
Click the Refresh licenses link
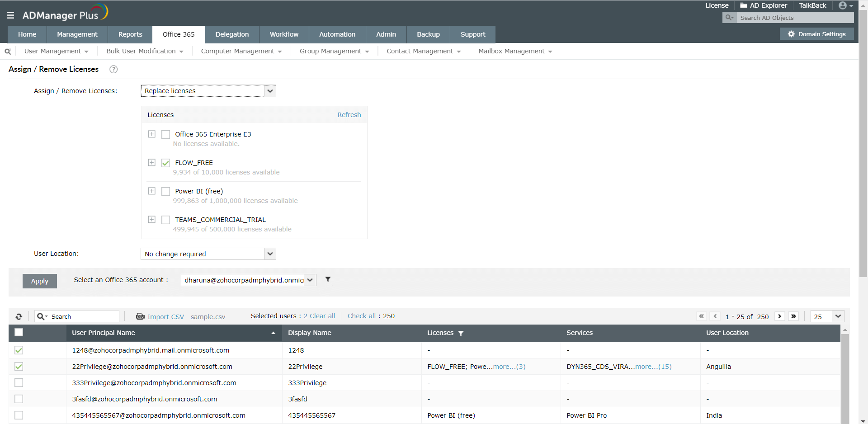pos(349,115)
